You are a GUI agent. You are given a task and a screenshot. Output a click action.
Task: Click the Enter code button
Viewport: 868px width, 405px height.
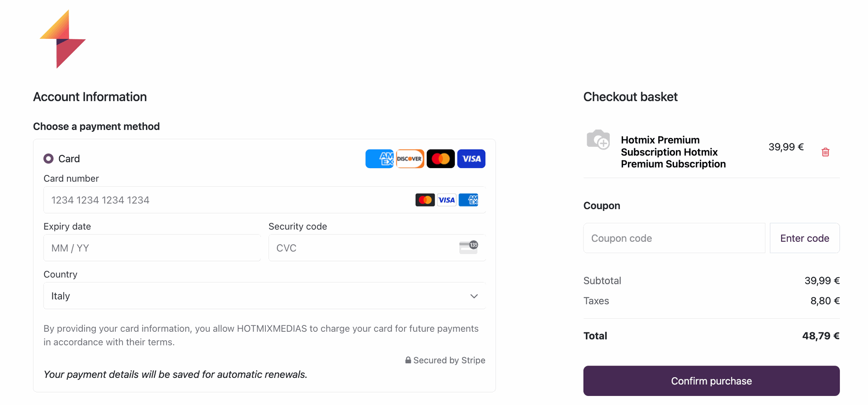pos(805,238)
